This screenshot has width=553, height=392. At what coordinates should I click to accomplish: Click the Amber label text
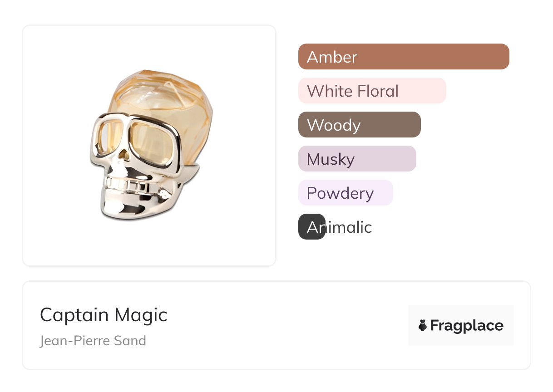(x=332, y=57)
